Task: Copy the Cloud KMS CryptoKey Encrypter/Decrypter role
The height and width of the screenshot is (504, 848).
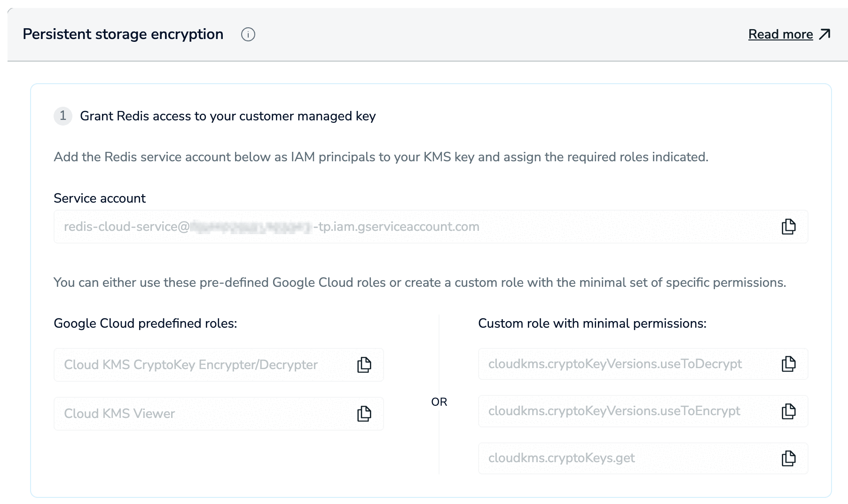Action: point(364,365)
